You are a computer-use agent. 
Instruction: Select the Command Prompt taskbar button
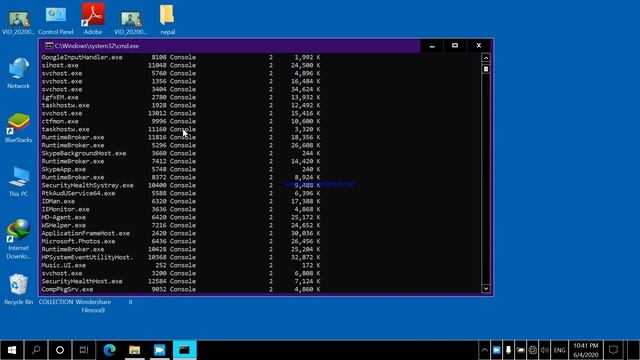tap(184, 350)
